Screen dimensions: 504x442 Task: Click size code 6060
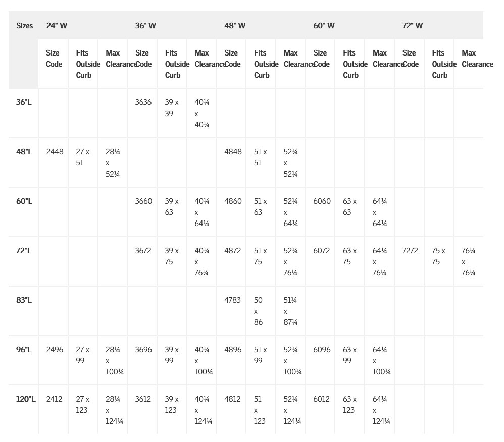(322, 201)
